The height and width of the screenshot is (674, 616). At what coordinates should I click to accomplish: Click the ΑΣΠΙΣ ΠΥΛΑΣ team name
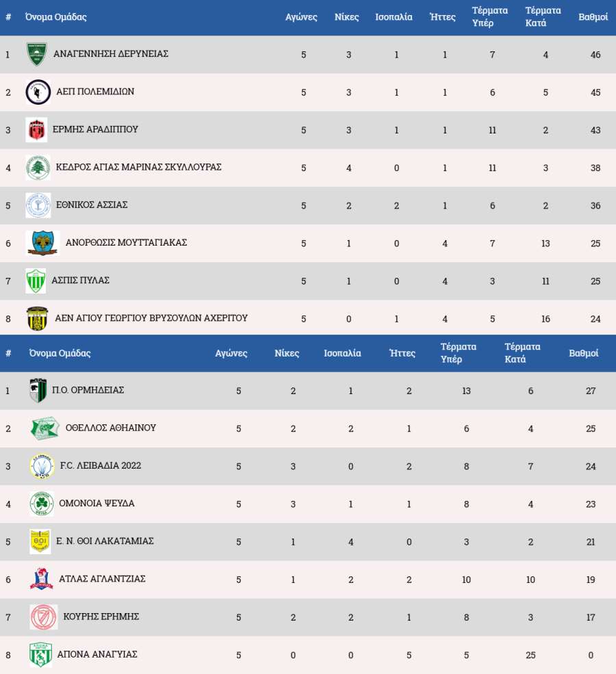coord(81,280)
